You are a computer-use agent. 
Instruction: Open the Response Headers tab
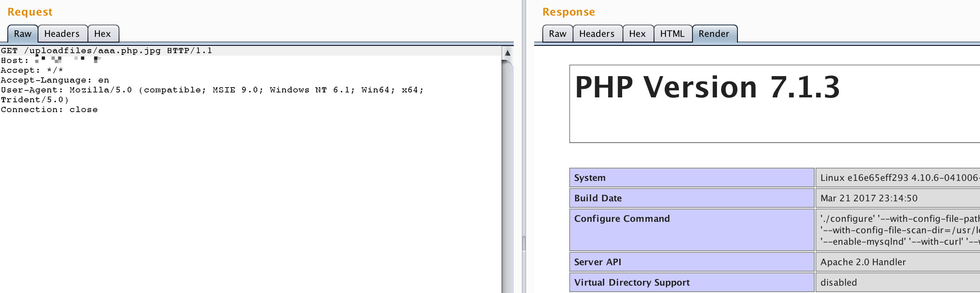pyautogui.click(x=597, y=34)
